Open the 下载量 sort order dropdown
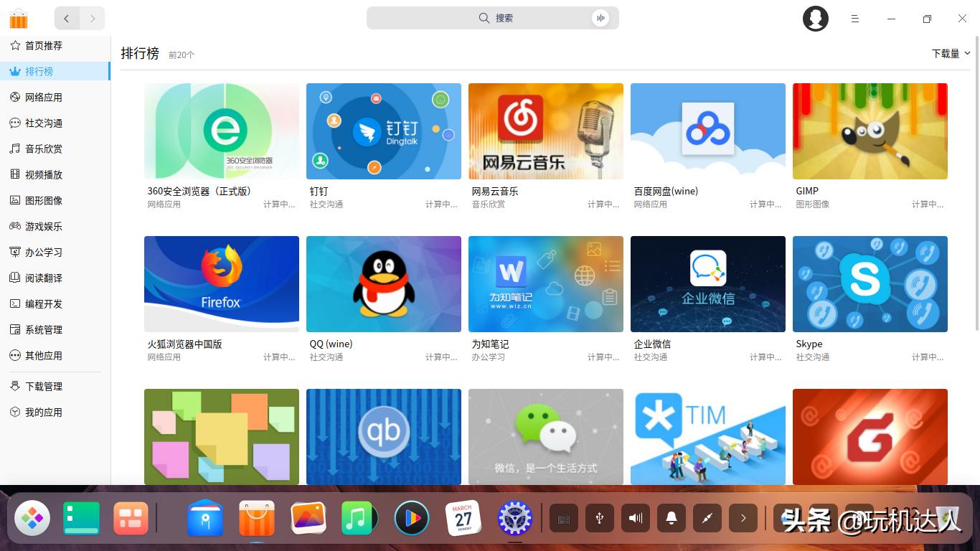The image size is (980, 551). (950, 52)
